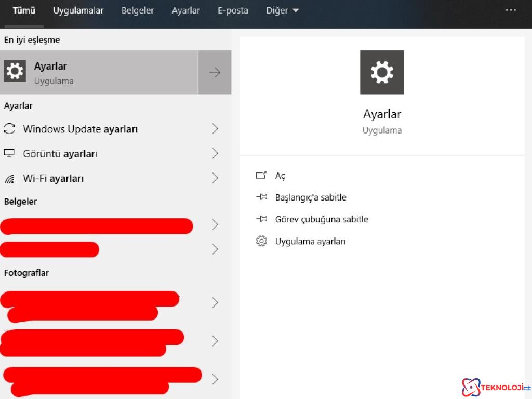The image size is (532, 399).
Task: Click the pin icon next to Başlangıç'a sabitle
Action: click(262, 197)
